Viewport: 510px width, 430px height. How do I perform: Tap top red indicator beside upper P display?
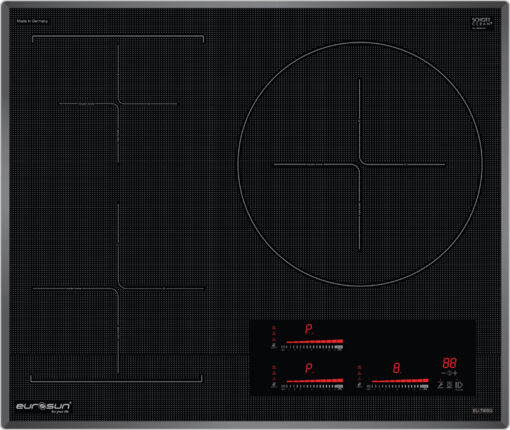pos(274,328)
